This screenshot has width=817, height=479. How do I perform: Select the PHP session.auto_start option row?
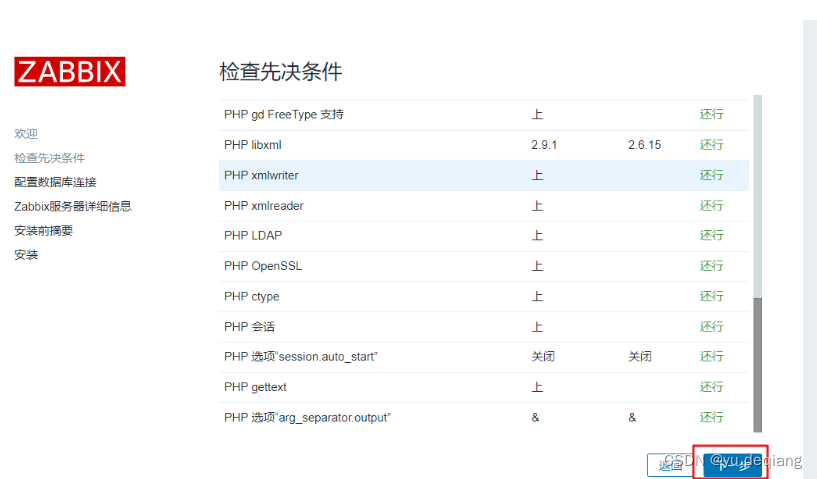point(484,357)
